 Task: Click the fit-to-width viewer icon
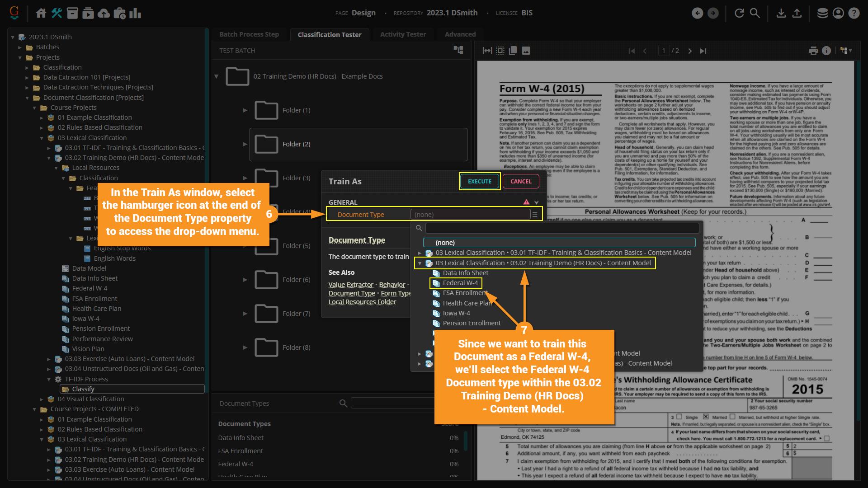pyautogui.click(x=487, y=51)
